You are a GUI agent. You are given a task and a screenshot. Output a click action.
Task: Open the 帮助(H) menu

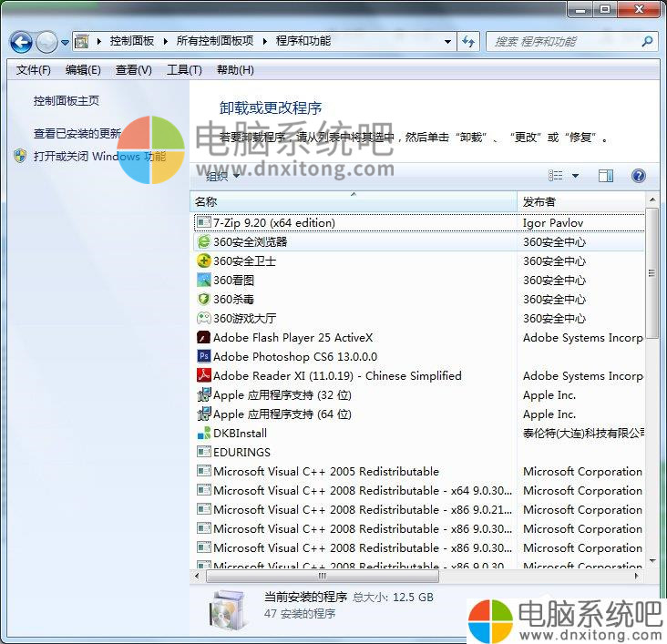click(x=235, y=70)
